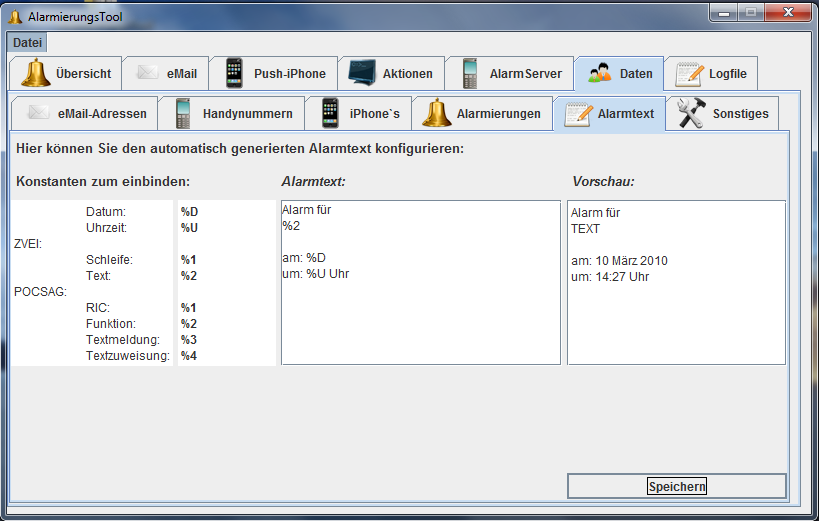820x521 pixels.
Task: Click the tools icon on Sonstiges tab
Action: (691, 114)
